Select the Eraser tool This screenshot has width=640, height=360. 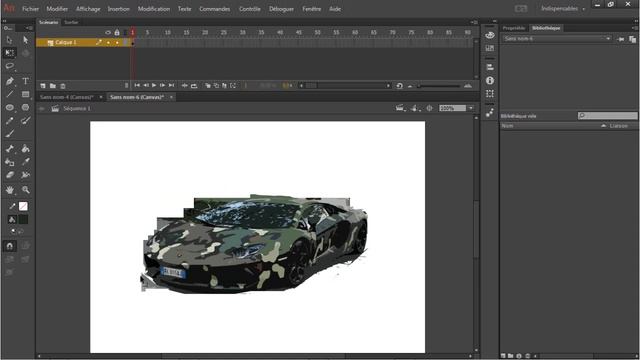[9, 175]
